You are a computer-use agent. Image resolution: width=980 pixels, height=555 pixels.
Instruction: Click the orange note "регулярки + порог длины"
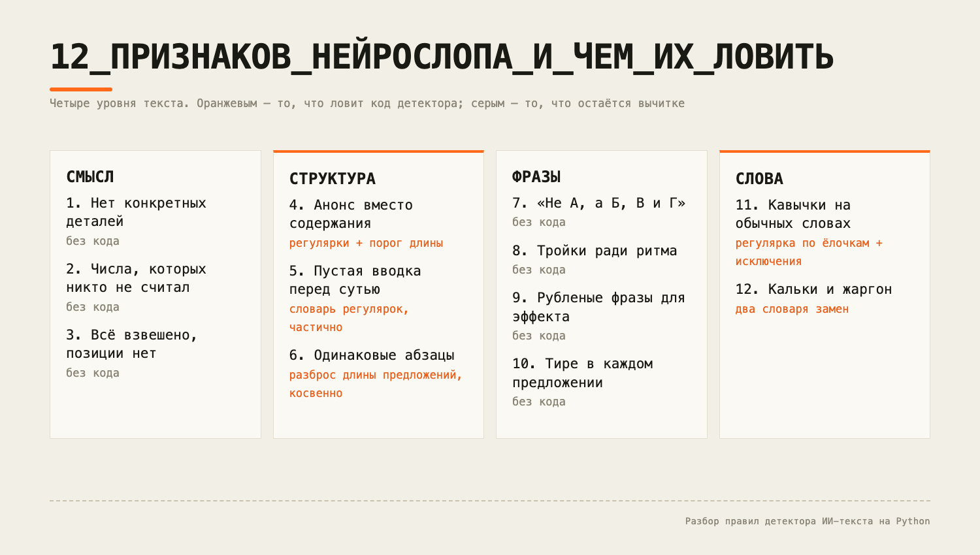pos(367,243)
